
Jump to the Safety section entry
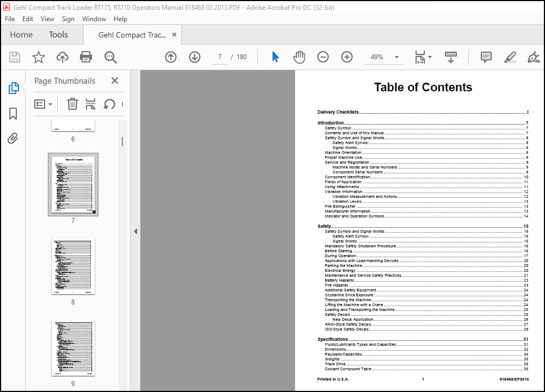pyautogui.click(x=423, y=226)
